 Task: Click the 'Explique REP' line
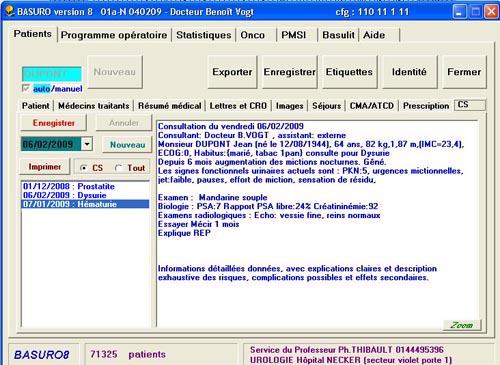coord(184,233)
